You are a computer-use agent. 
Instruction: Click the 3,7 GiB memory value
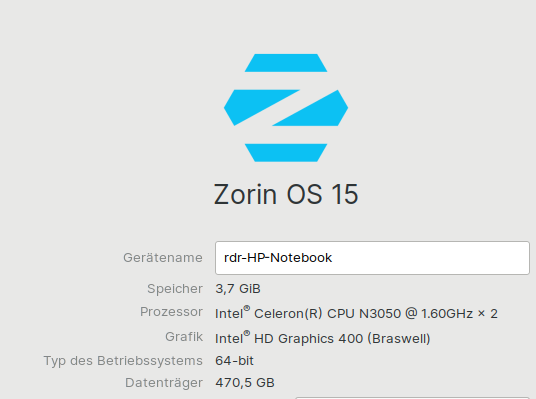[x=238, y=289]
